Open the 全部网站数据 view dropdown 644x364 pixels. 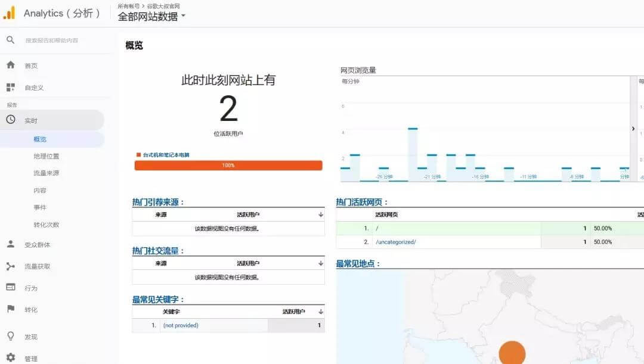[x=151, y=17]
